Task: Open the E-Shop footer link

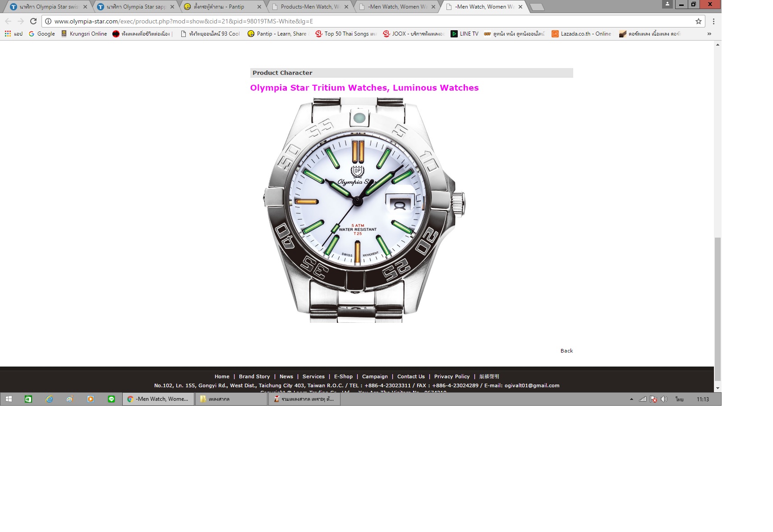Action: pyautogui.click(x=343, y=376)
